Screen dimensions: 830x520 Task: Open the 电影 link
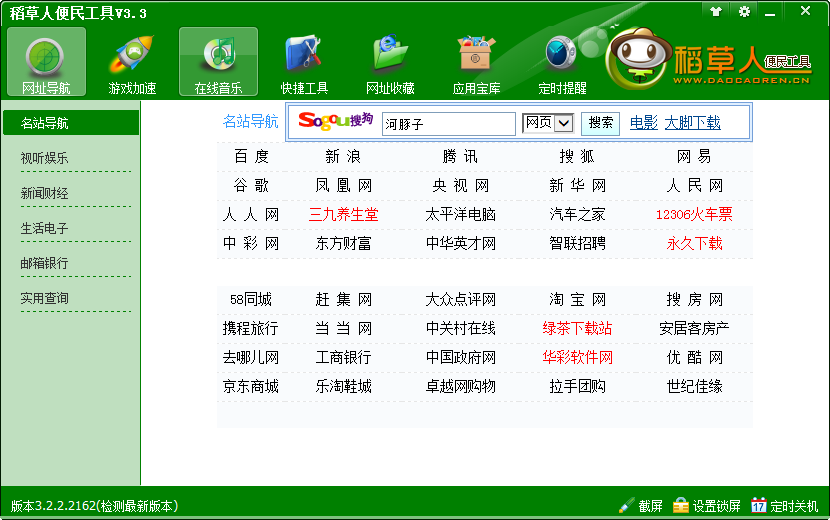[644, 123]
